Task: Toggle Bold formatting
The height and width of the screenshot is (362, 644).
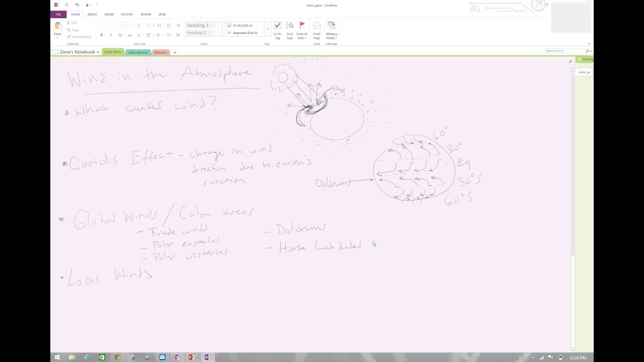Action: click(102, 35)
